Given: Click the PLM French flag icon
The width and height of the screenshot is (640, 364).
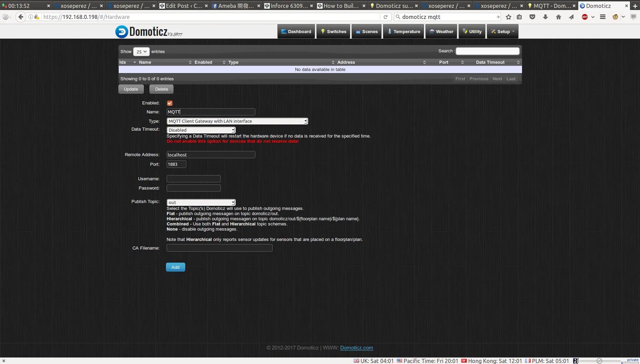Looking at the screenshot, I should (x=528, y=361).
